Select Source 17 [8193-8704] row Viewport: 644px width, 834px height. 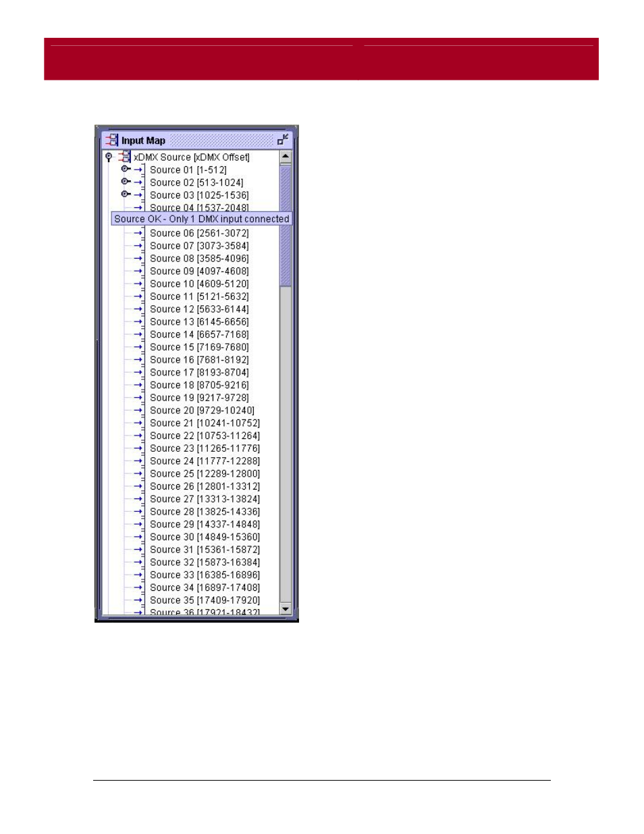[x=199, y=373]
